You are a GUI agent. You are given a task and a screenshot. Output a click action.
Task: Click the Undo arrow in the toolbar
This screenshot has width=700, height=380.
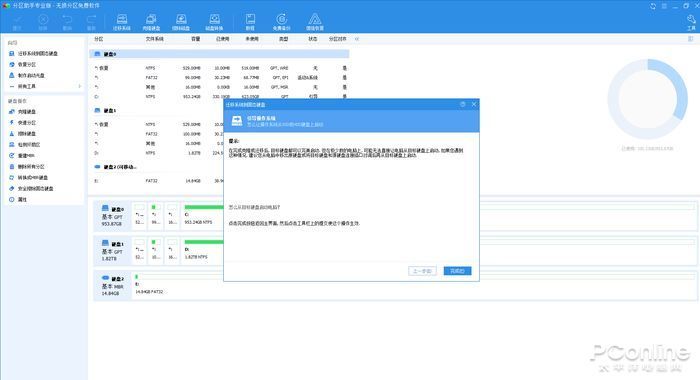tap(67, 22)
